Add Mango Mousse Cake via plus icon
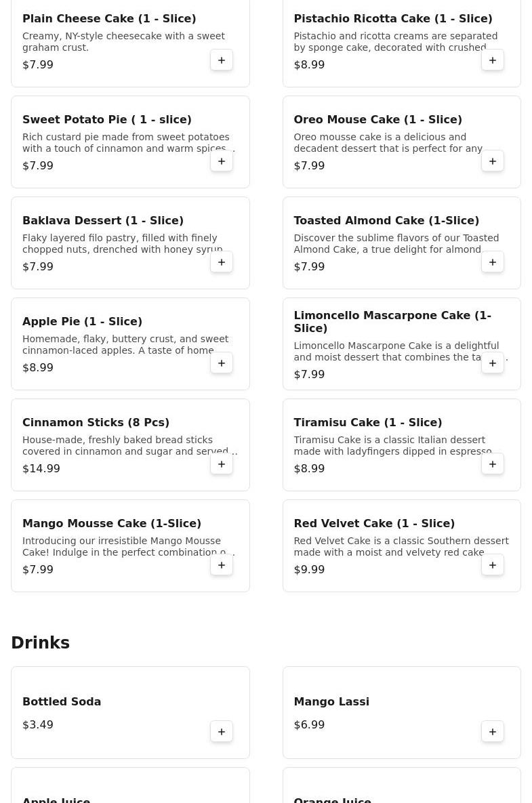The height and width of the screenshot is (803, 532). pos(221,564)
